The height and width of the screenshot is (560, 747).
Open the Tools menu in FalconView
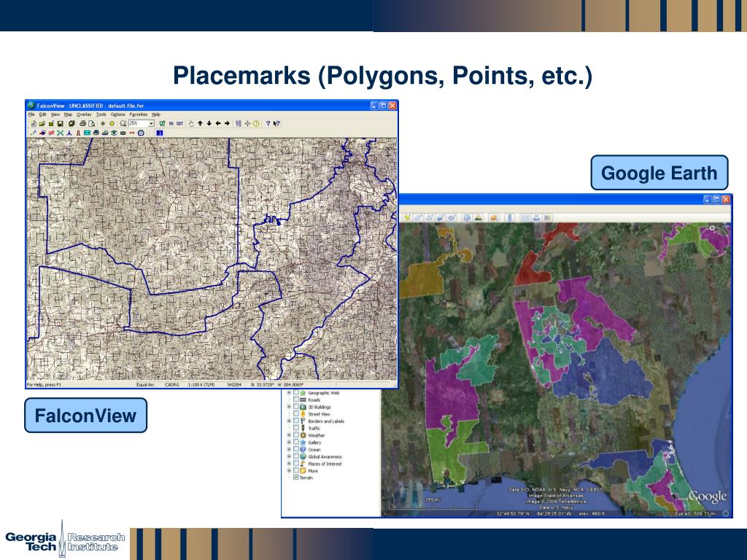point(101,114)
